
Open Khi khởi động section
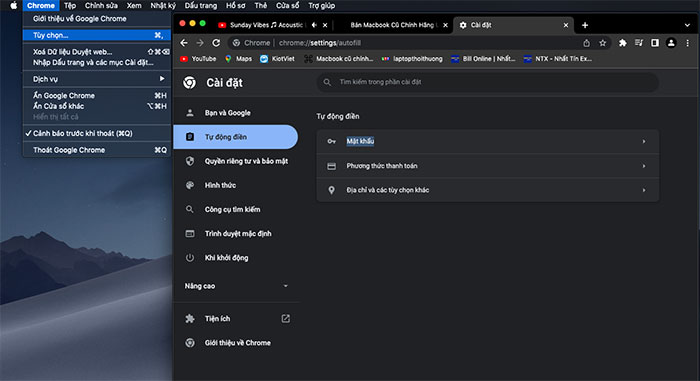tap(236, 257)
